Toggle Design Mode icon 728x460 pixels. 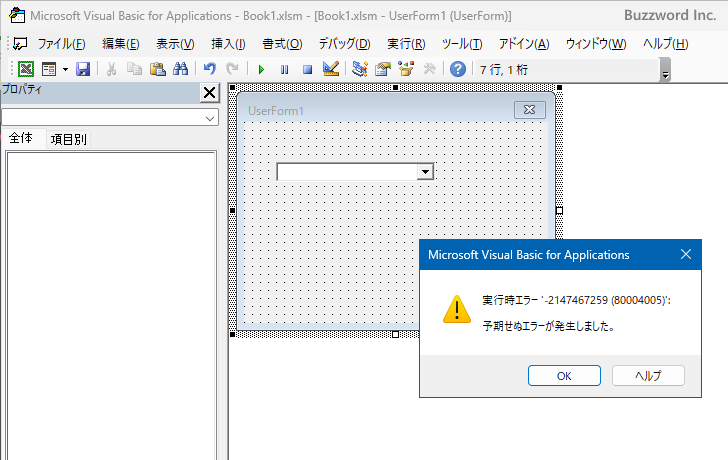tap(331, 69)
